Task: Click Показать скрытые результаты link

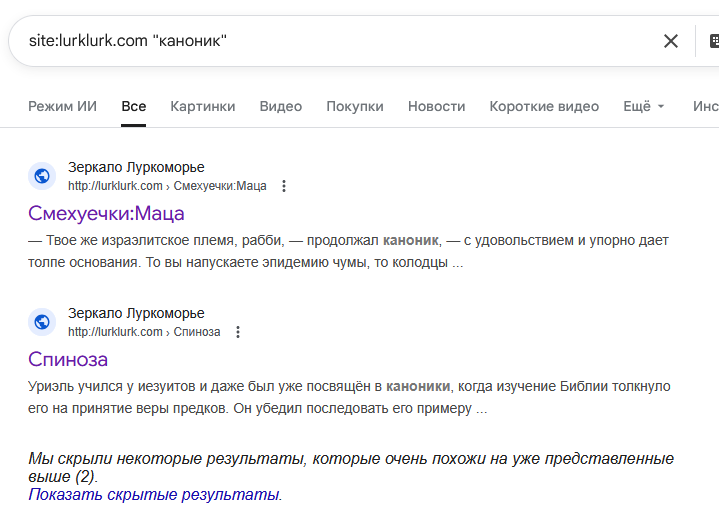Action: pyautogui.click(x=155, y=495)
